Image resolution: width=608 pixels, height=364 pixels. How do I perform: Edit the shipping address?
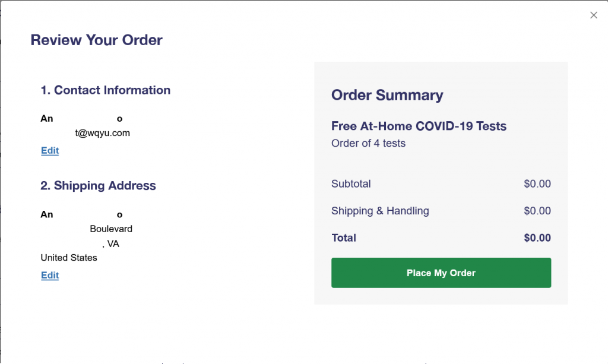coord(50,276)
